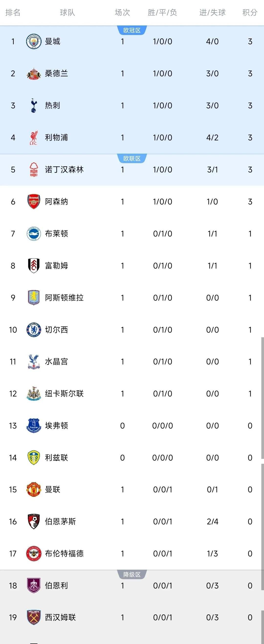Select the 排名 ranking column header

[x=13, y=12]
